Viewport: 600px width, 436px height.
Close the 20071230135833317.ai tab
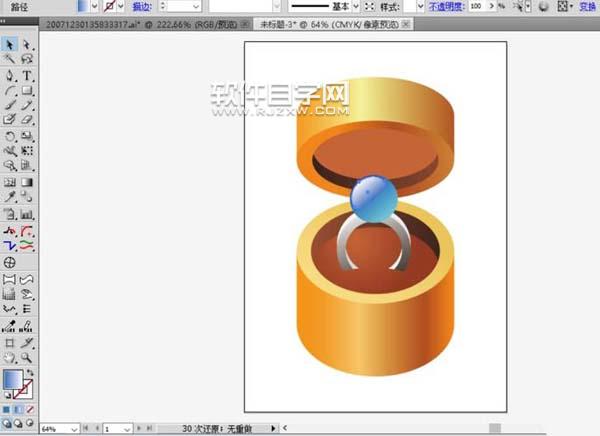pos(246,24)
